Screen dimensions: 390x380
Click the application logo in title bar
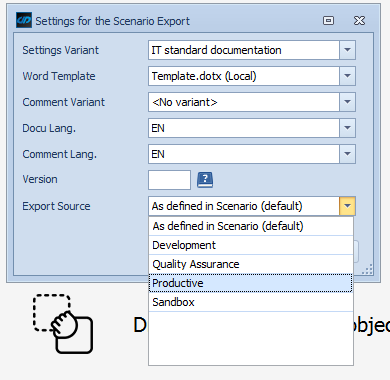[24, 21]
